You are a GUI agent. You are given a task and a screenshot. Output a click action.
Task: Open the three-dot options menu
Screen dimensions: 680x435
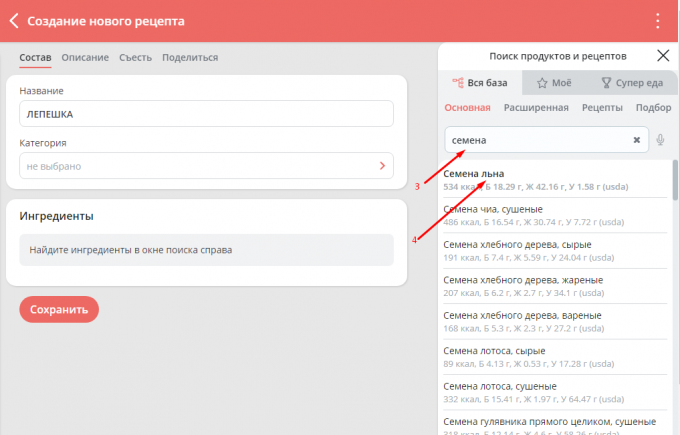click(x=657, y=21)
